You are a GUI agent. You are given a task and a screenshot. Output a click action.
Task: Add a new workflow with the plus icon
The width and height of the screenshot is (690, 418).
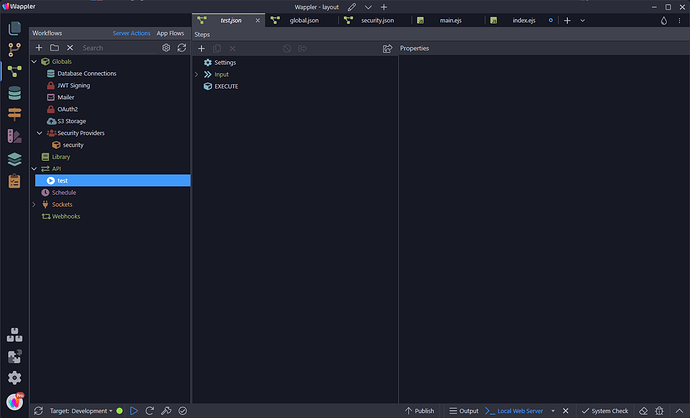39,48
